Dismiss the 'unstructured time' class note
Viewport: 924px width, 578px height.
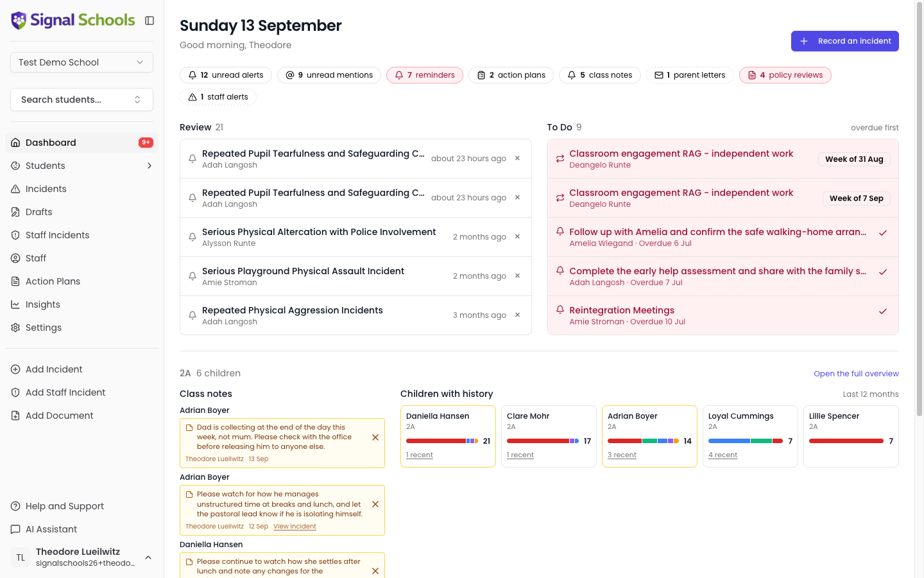click(x=375, y=504)
